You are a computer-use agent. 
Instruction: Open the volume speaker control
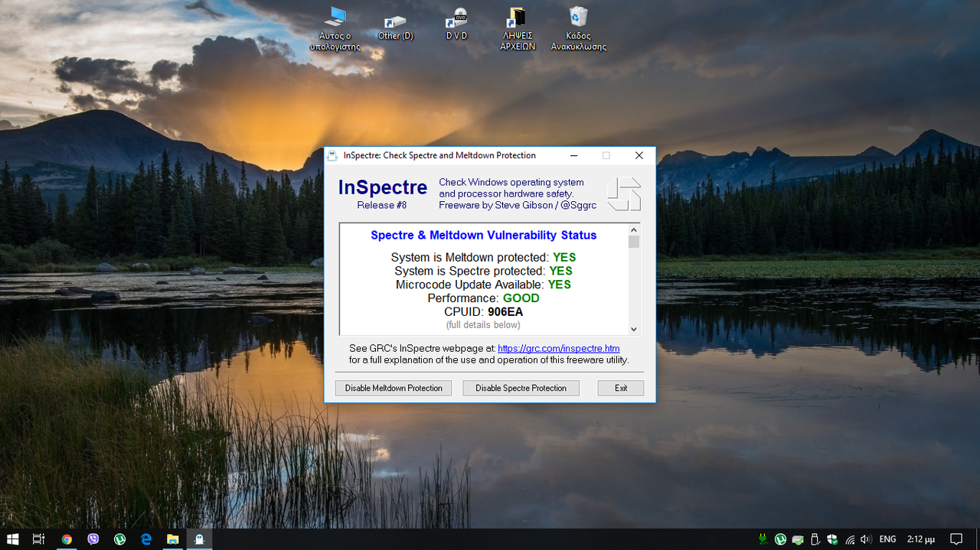(x=866, y=539)
